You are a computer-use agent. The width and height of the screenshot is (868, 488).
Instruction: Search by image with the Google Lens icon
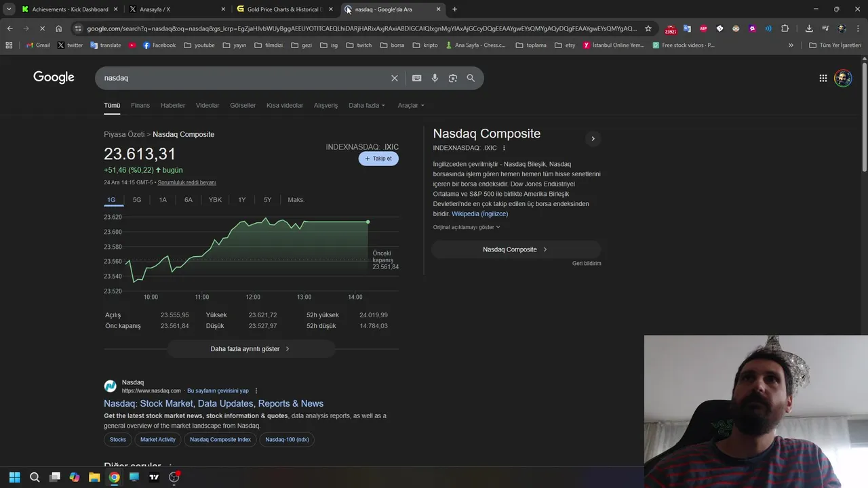point(453,78)
